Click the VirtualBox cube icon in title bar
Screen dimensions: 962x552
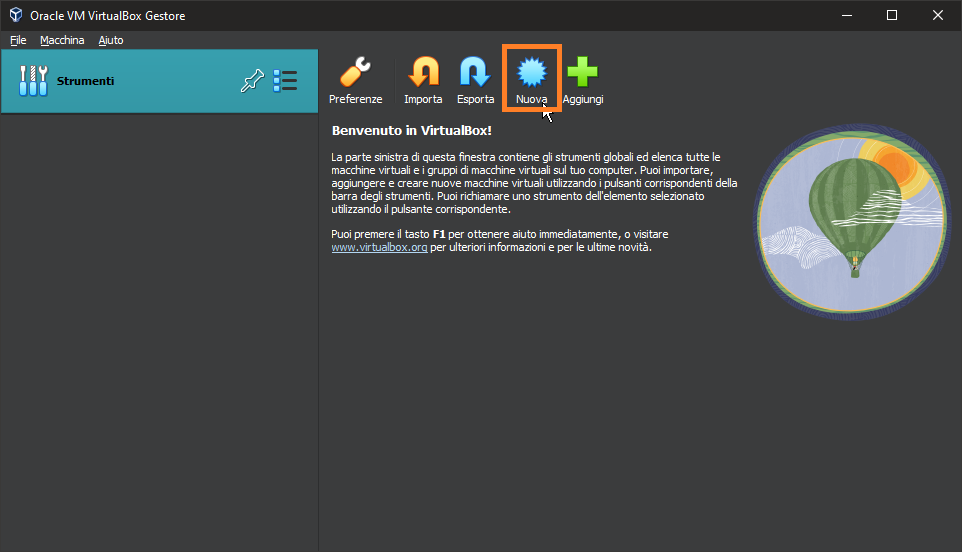coord(16,15)
